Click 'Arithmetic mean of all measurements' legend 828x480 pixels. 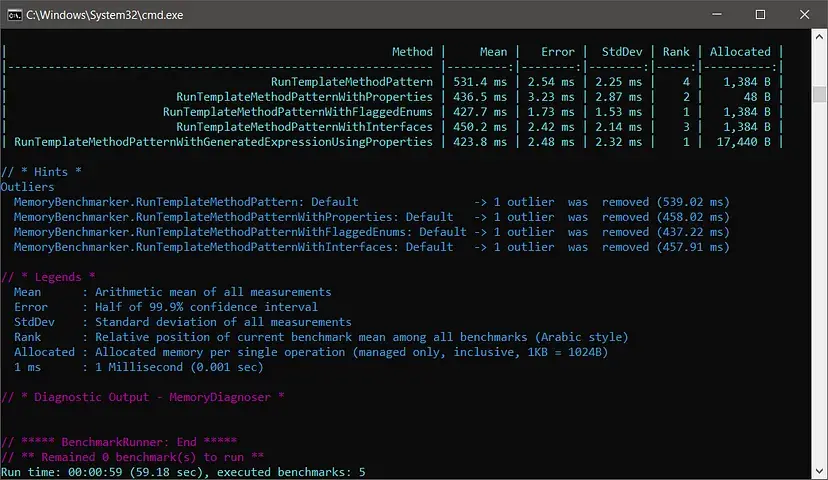(213, 292)
